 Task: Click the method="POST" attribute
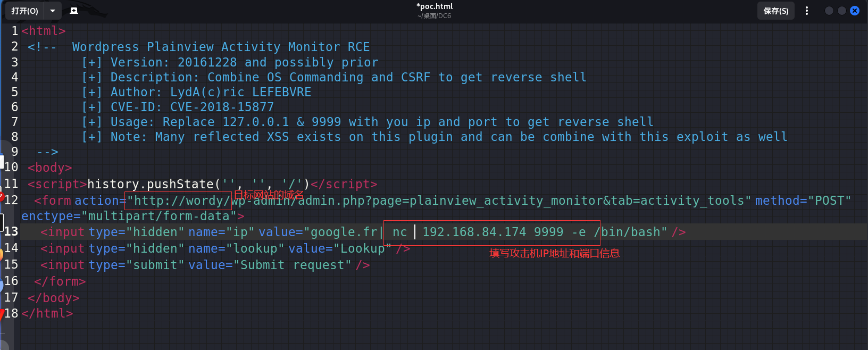[803, 201]
